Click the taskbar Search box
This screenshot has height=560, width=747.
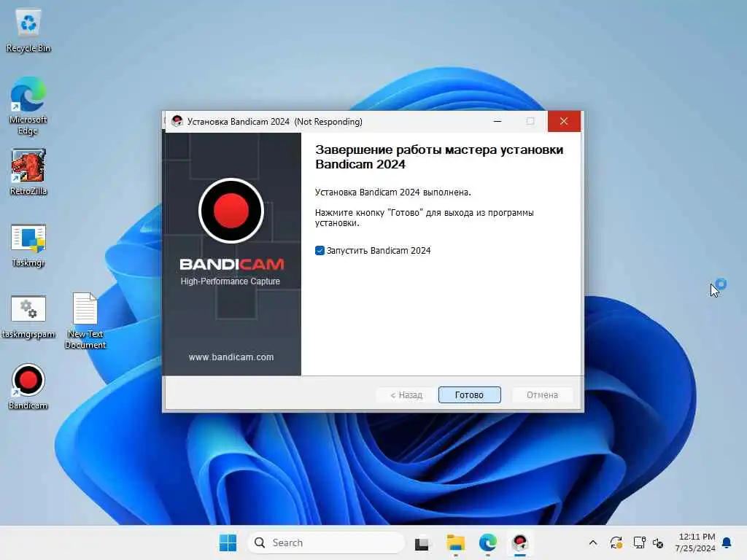coord(326,542)
